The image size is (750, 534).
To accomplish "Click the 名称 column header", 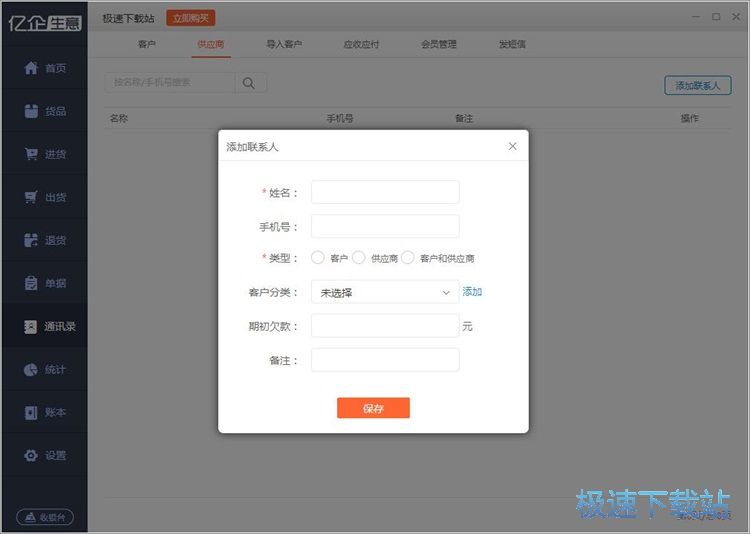I will [x=119, y=118].
